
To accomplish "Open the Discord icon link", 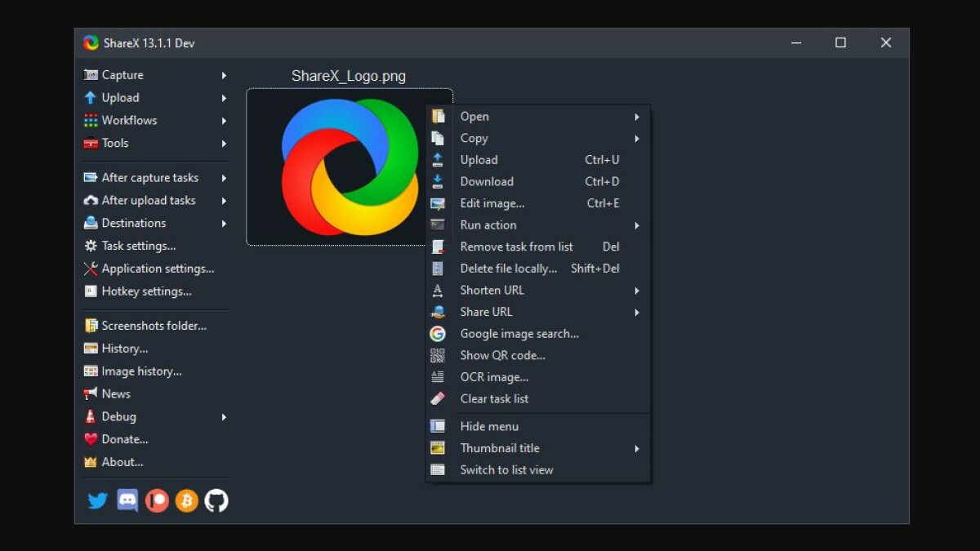I will tap(127, 500).
